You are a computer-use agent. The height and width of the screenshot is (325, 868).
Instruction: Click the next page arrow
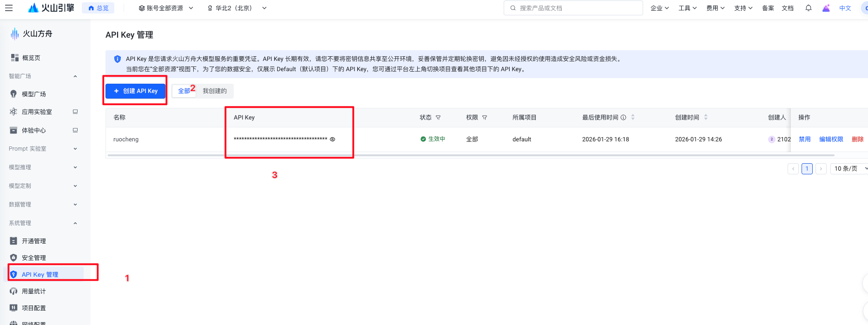pos(821,168)
